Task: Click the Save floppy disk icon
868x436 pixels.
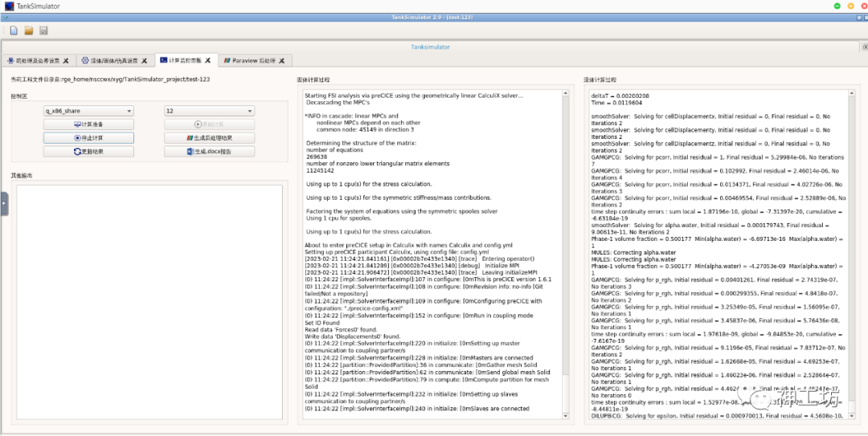Action: click(43, 31)
